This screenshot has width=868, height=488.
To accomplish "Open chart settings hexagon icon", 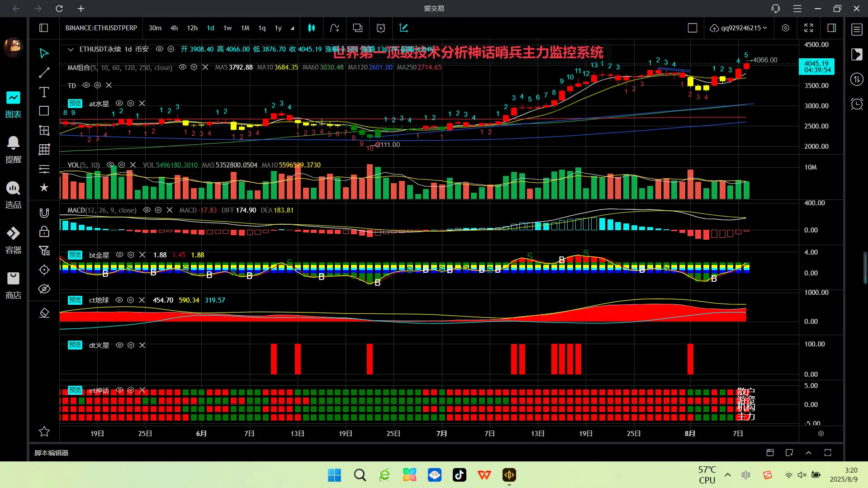I will click(x=786, y=28).
